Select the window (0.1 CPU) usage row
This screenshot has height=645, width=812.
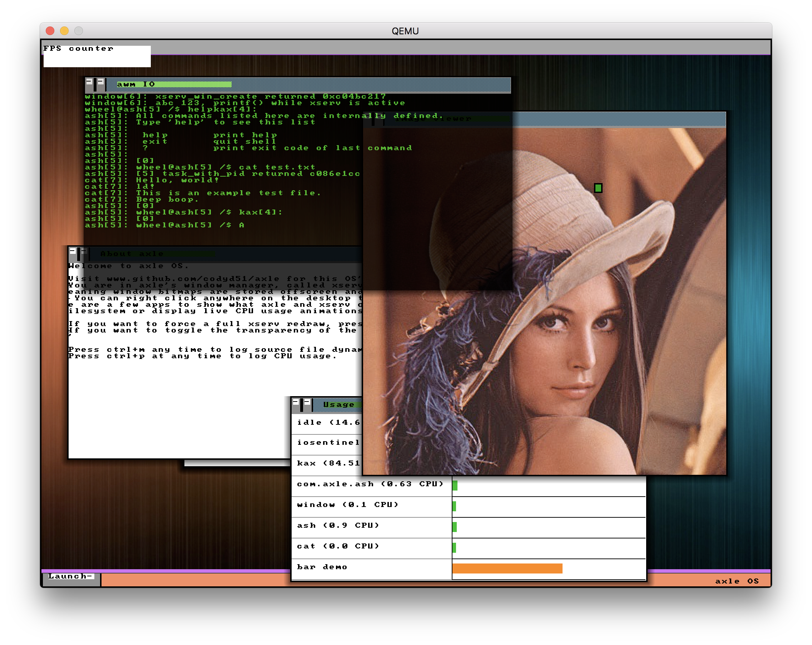(348, 505)
